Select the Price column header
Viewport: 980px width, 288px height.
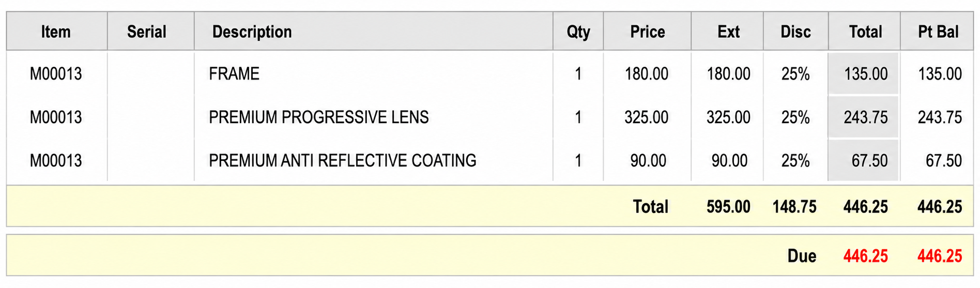pos(647,32)
